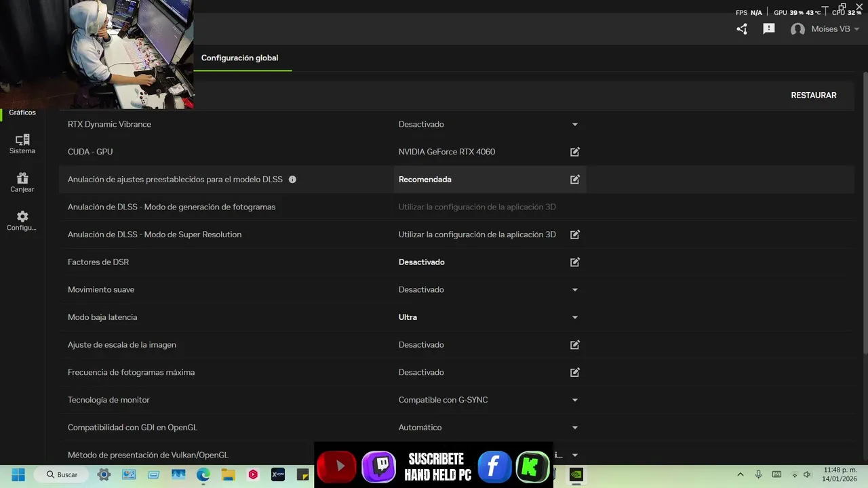
Task: Click the user avatar icon
Action: click(x=798, y=29)
